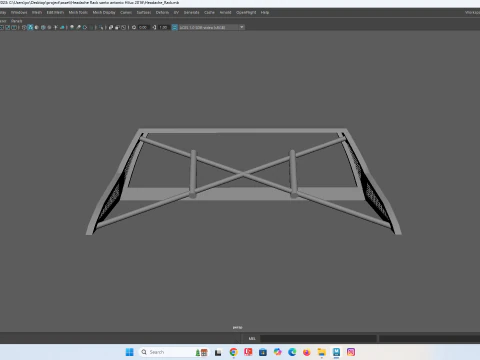
Task: Click the second gate icon in the panel toolbar
Action: [x=7, y=27]
